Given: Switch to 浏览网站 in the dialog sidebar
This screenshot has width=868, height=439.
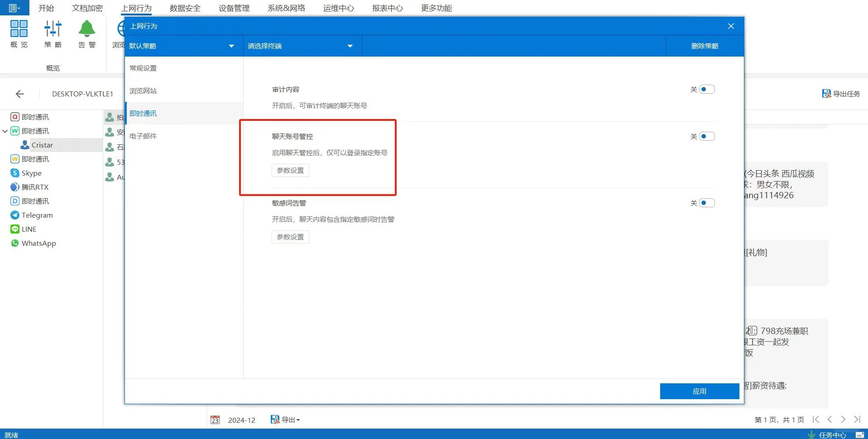Looking at the screenshot, I should click(184, 91).
